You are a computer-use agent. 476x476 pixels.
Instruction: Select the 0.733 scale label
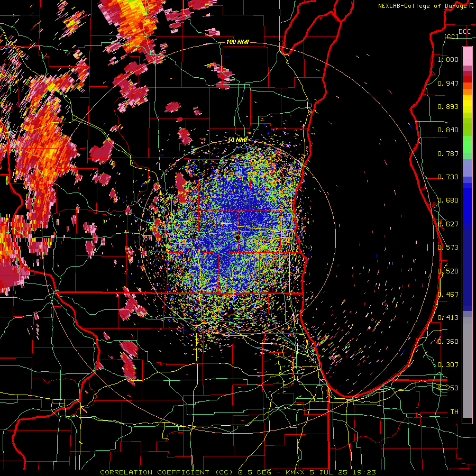(x=448, y=177)
